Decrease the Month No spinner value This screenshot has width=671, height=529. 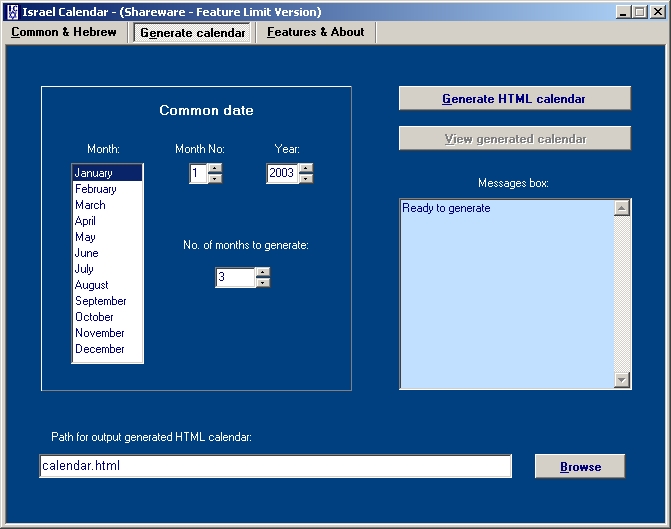pos(215,179)
